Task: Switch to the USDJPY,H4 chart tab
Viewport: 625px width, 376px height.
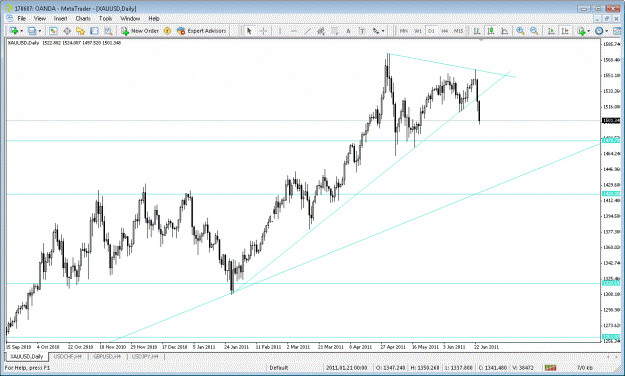Action: tap(145, 356)
